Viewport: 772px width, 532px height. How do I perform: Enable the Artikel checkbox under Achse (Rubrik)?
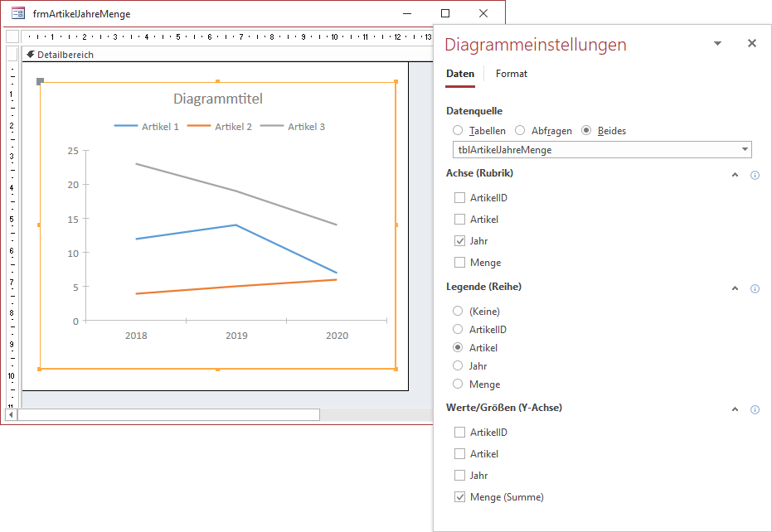point(459,220)
